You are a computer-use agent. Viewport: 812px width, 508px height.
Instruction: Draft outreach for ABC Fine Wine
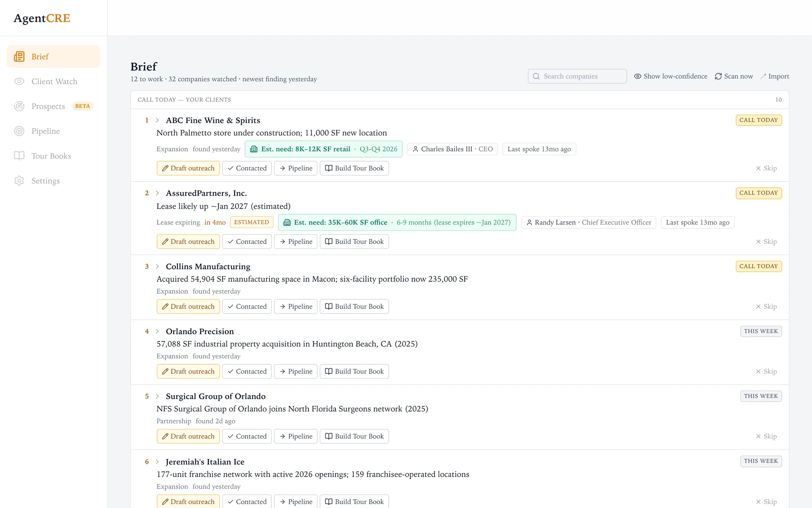[x=188, y=168]
